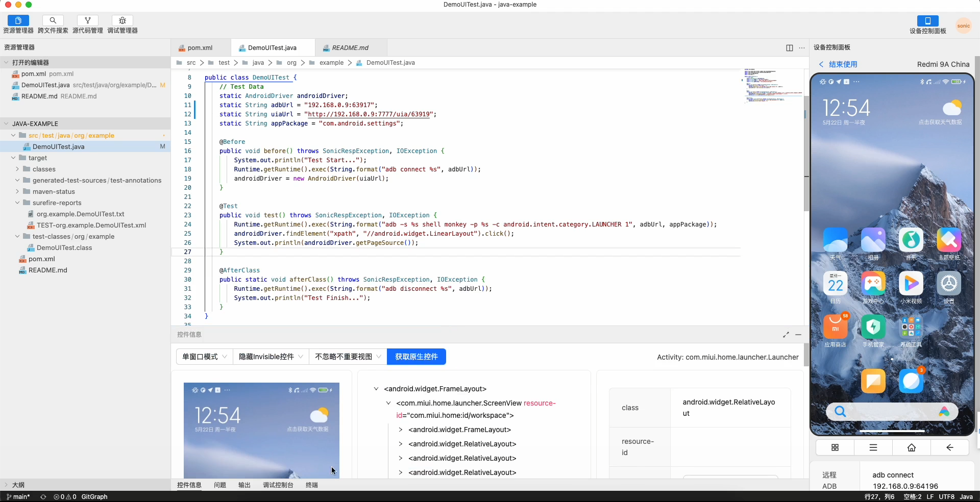Open the 隐藏Invisible控件 dropdown
Viewport: 980px width, 502px height.
[271, 357]
